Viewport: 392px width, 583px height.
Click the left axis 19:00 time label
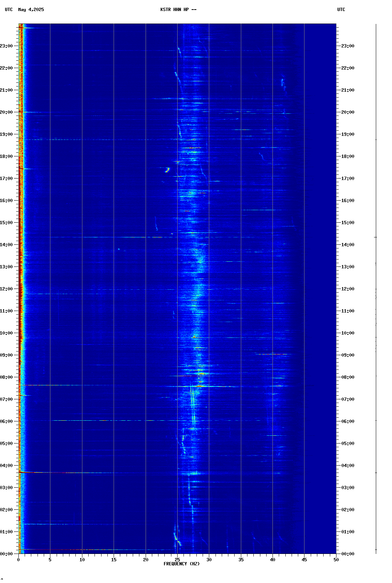pyautogui.click(x=6, y=134)
